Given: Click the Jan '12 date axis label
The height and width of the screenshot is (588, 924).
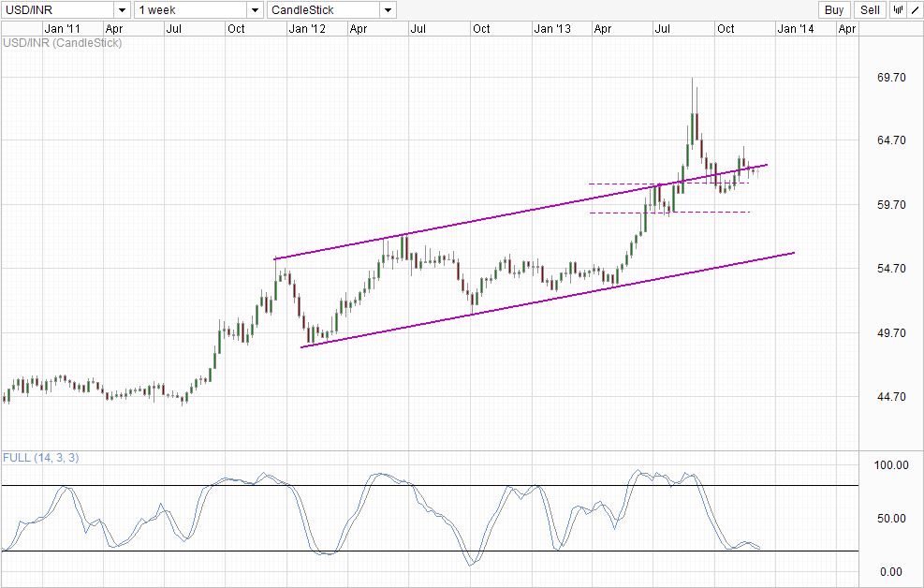Looking at the screenshot, I should pyautogui.click(x=307, y=29).
